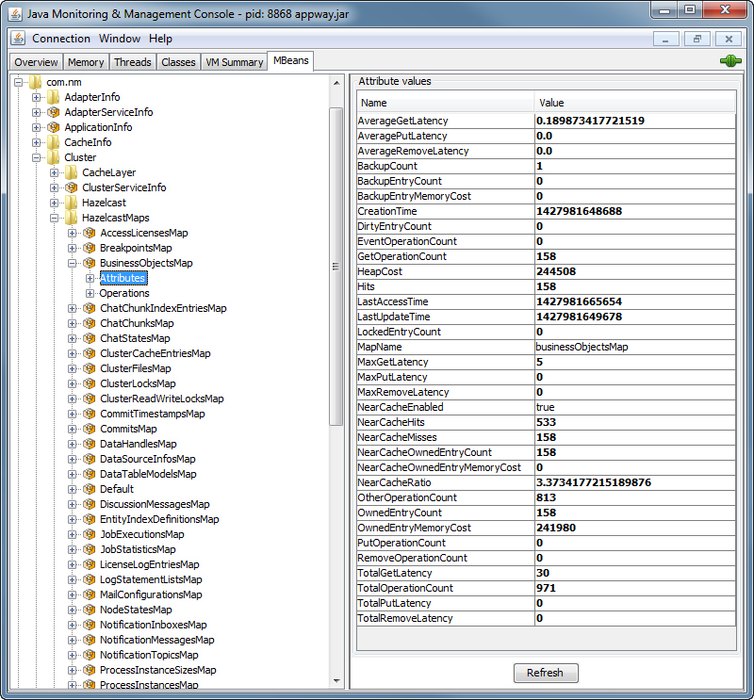754x700 pixels.
Task: Click the ApplicationInfo bean icon
Action: tap(54, 127)
